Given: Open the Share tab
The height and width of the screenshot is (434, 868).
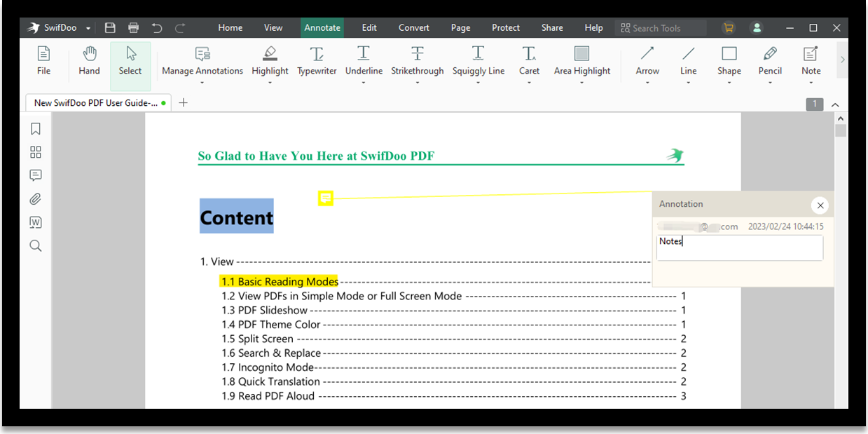Looking at the screenshot, I should click(x=552, y=28).
